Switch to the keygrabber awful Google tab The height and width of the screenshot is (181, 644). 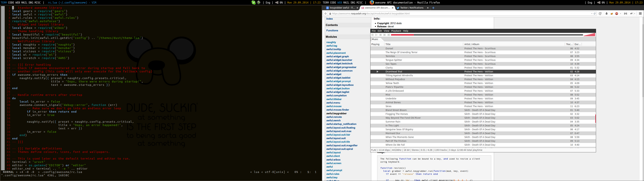click(x=340, y=8)
